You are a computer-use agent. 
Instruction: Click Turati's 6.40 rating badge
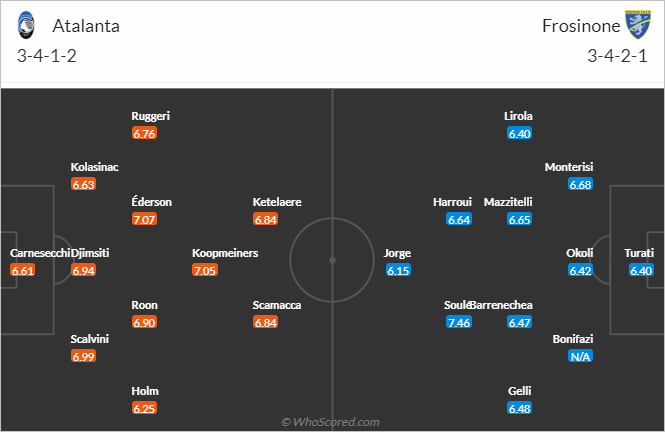[x=641, y=271]
